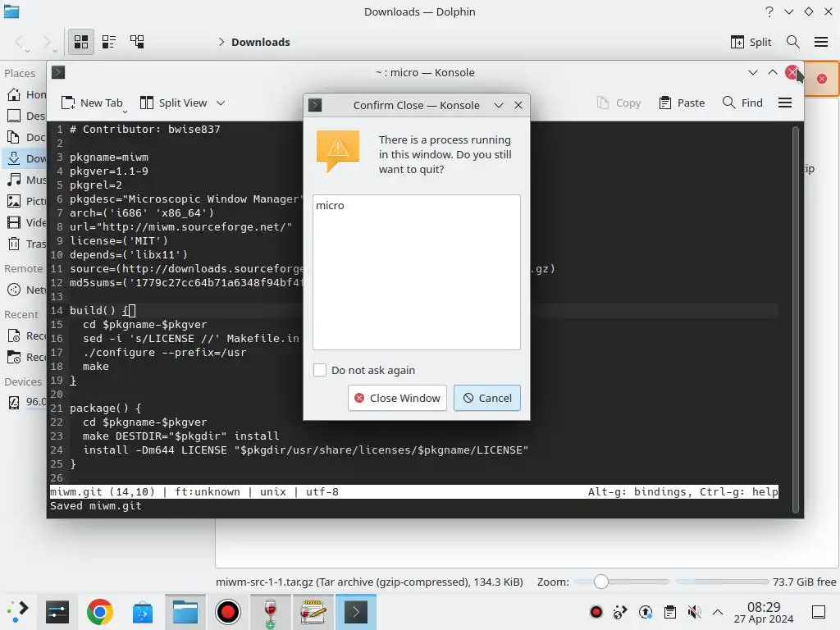Click the Paste button in Konsole

point(682,103)
